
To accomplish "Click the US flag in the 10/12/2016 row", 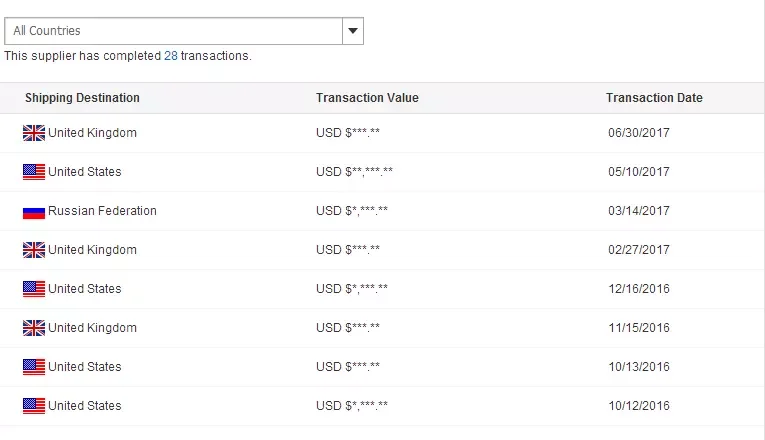I will [x=34, y=406].
